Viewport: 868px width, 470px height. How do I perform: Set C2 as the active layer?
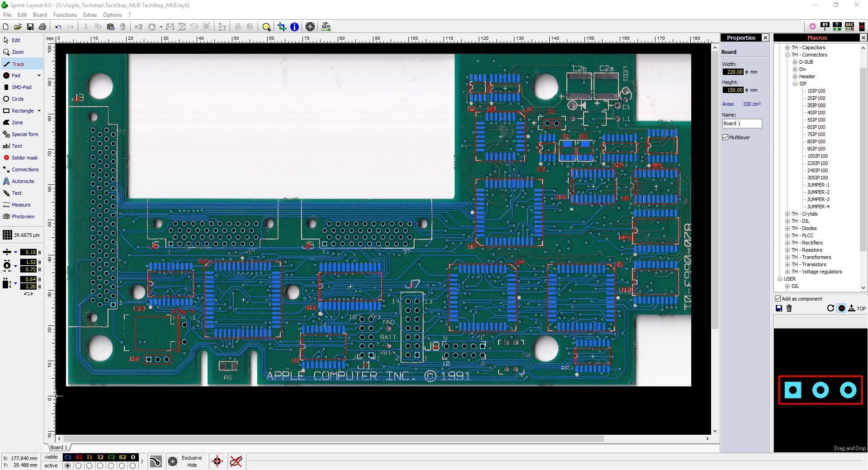point(111,465)
